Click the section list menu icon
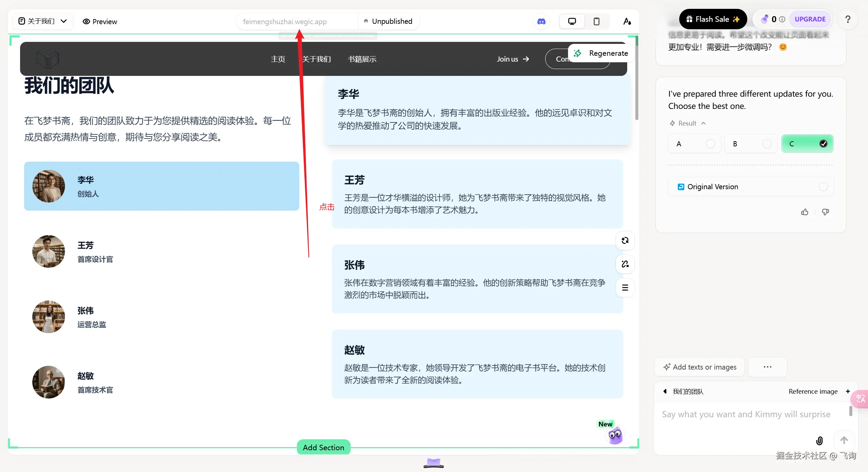868x472 pixels. 625,288
